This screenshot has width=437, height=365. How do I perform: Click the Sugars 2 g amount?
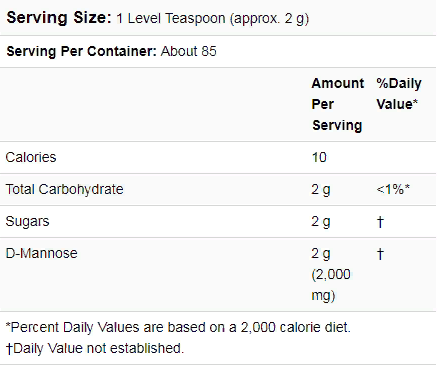[321, 222]
